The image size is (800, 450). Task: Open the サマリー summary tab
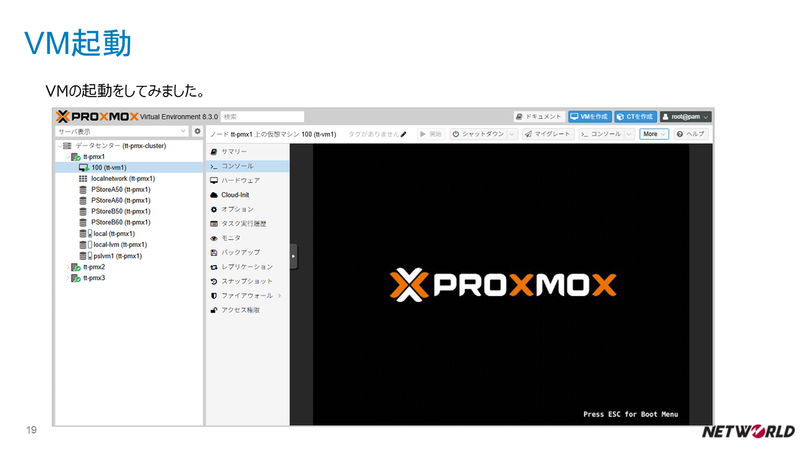pyautogui.click(x=248, y=152)
